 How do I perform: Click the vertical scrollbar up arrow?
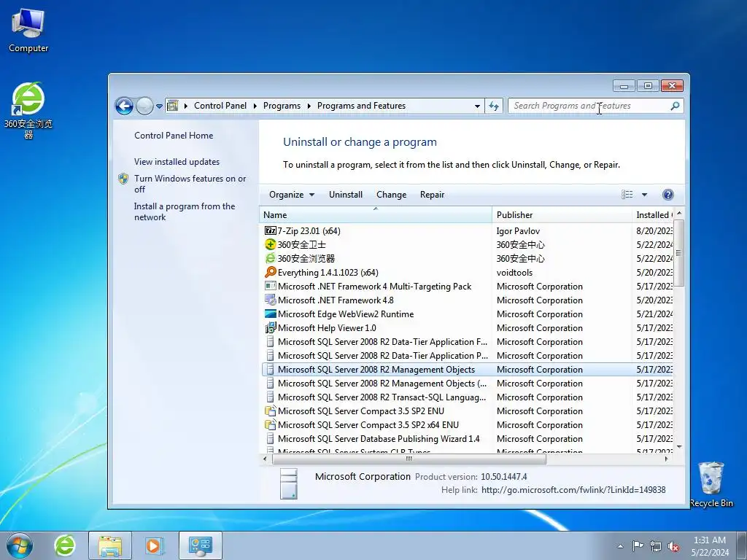(x=679, y=213)
